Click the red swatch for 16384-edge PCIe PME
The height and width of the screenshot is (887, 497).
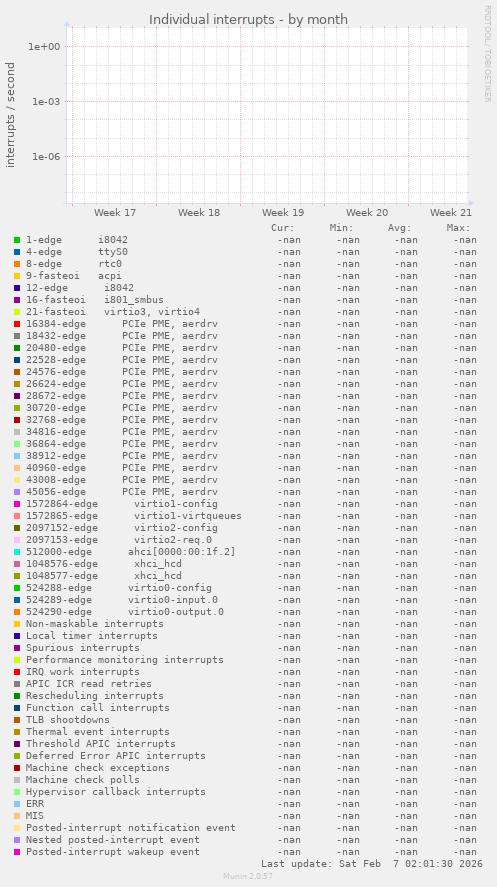click(17, 324)
